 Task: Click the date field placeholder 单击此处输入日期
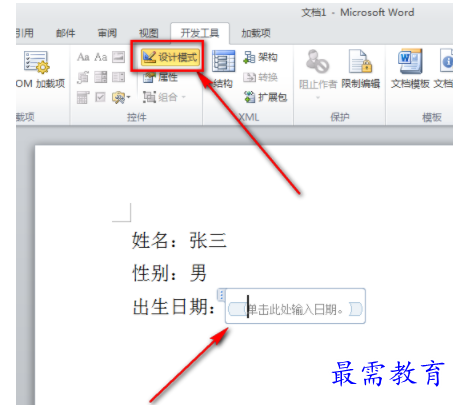pyautogui.click(x=295, y=310)
